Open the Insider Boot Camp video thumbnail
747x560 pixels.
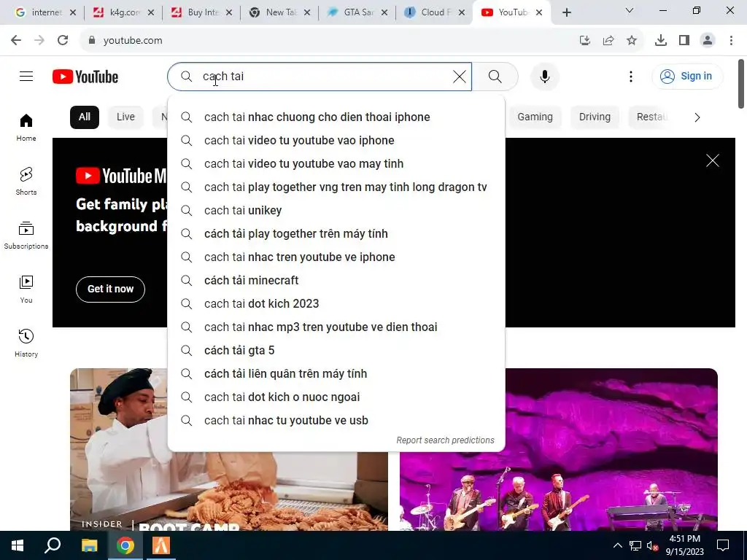click(228, 449)
